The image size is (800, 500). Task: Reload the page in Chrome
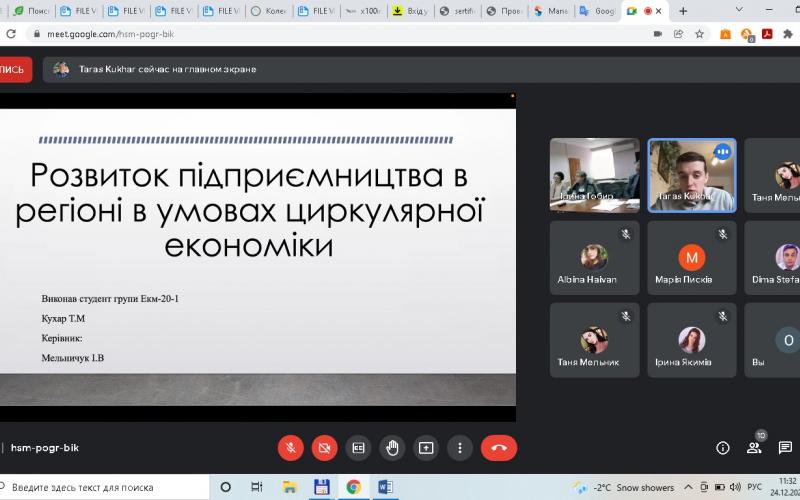[11, 34]
